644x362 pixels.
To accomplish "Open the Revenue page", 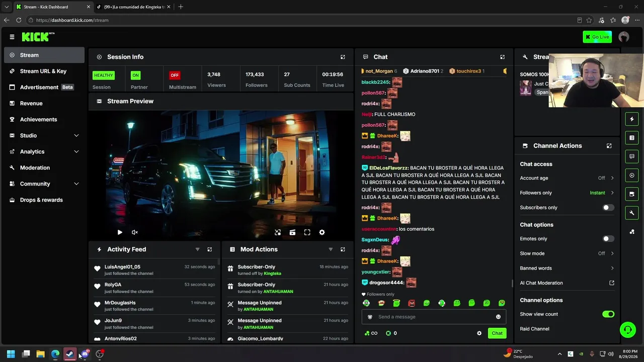I will tap(44, 104).
